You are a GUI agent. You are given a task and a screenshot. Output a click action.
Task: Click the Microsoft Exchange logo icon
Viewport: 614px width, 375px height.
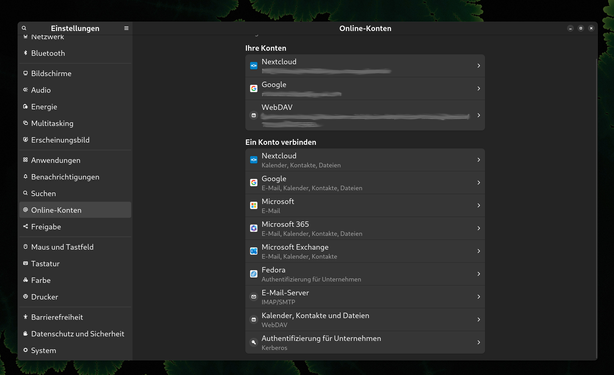click(x=254, y=251)
